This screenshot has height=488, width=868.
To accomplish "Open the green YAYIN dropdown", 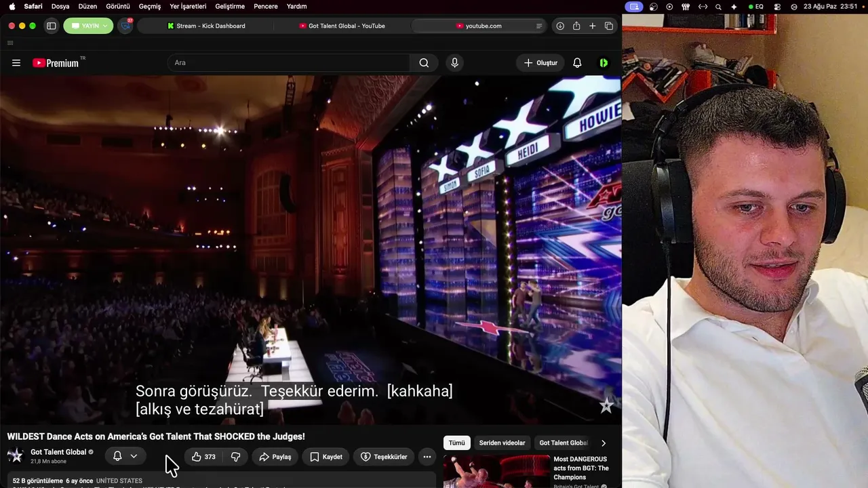I will pyautogui.click(x=88, y=26).
